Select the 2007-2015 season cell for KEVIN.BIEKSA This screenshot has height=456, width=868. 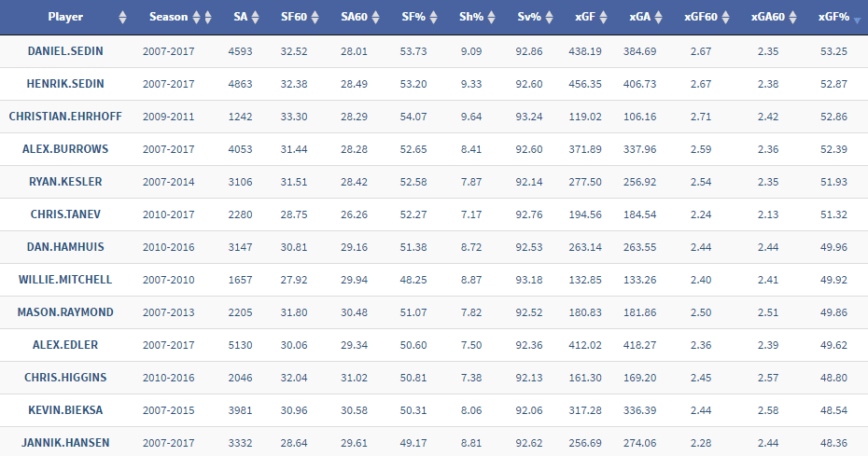click(169, 410)
